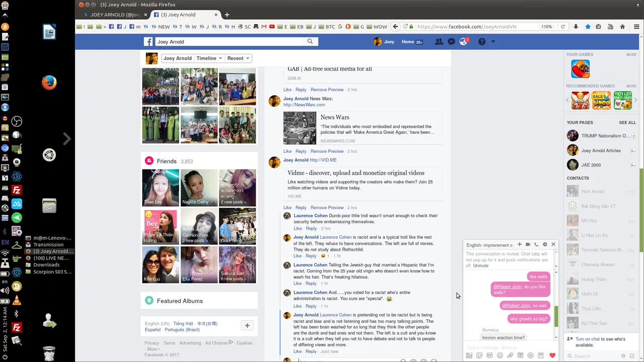Open the GIF picker in chat window

490,355
